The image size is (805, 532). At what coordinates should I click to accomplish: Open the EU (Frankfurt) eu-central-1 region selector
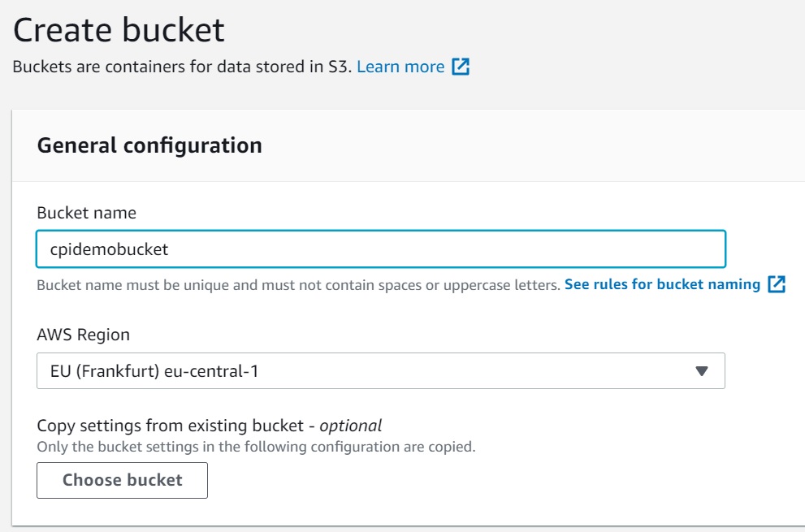coord(381,370)
